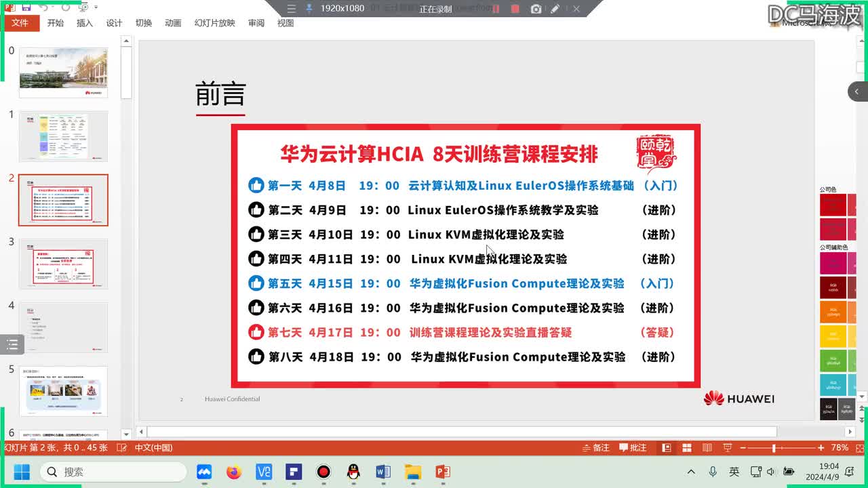
Task: Open the 文件 menu
Action: (20, 23)
